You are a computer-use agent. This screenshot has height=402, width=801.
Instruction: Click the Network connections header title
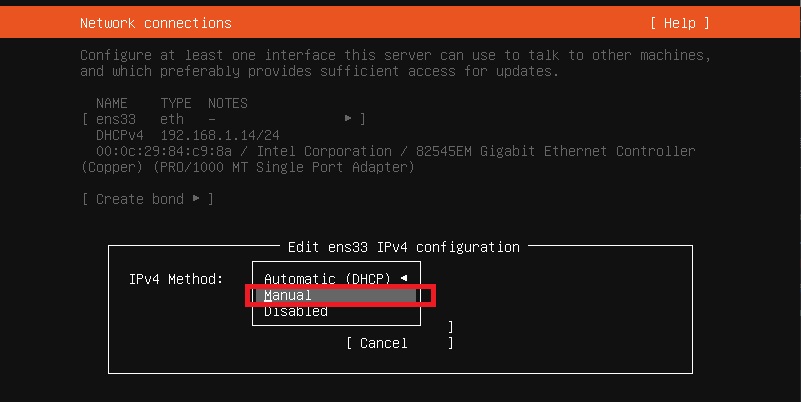click(156, 23)
